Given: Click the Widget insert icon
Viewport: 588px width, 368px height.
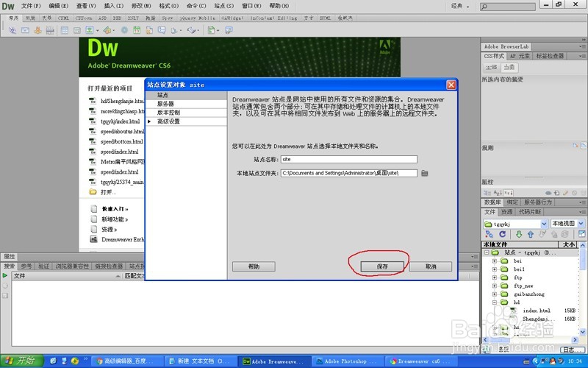Looking at the screenshot, I should pos(124,30).
